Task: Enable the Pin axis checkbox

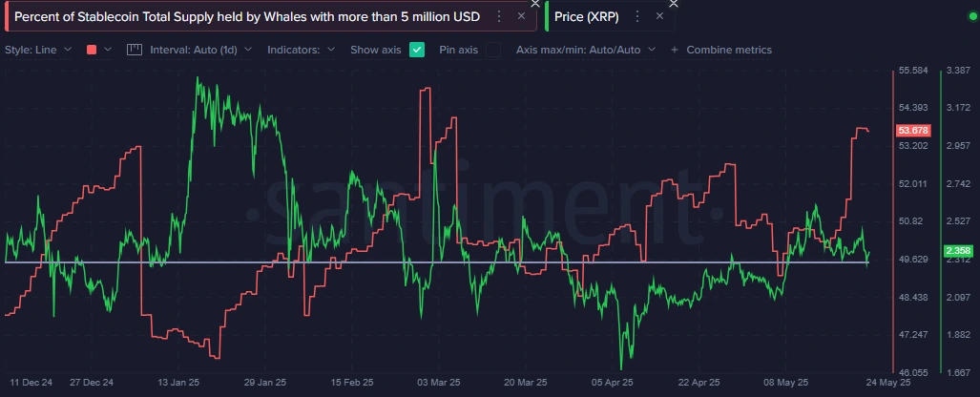Action: click(492, 49)
